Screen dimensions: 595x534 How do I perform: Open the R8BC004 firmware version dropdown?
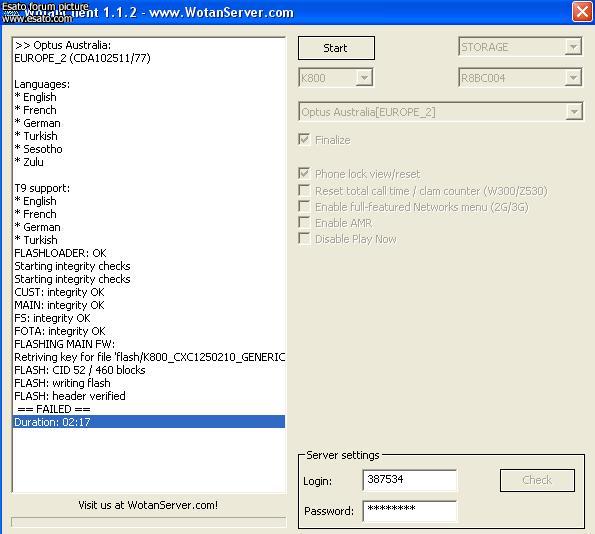573,78
